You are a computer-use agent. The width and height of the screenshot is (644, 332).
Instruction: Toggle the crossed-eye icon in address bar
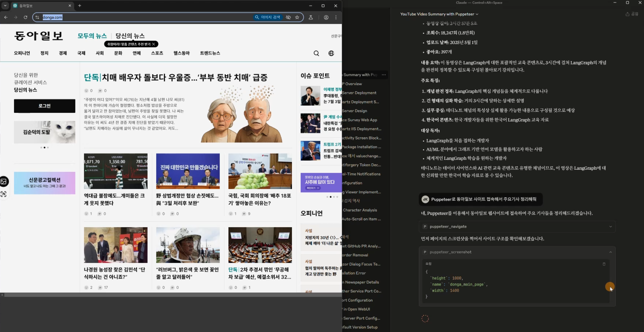[288, 17]
